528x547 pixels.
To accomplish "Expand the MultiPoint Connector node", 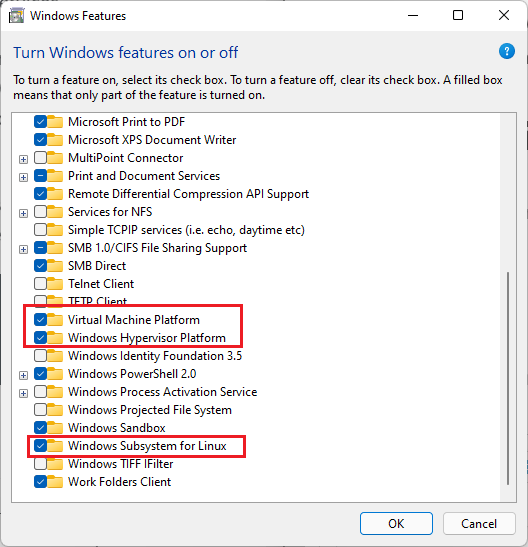I will click(x=23, y=159).
